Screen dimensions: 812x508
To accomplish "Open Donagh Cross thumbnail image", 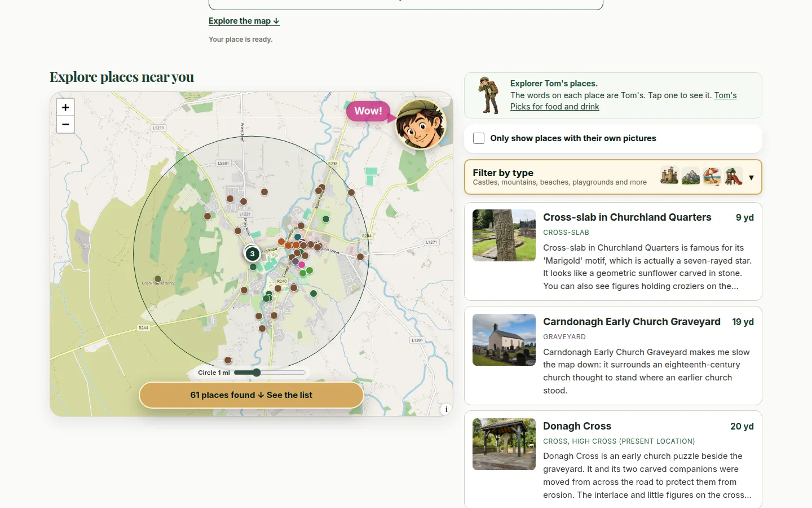I will (x=504, y=444).
